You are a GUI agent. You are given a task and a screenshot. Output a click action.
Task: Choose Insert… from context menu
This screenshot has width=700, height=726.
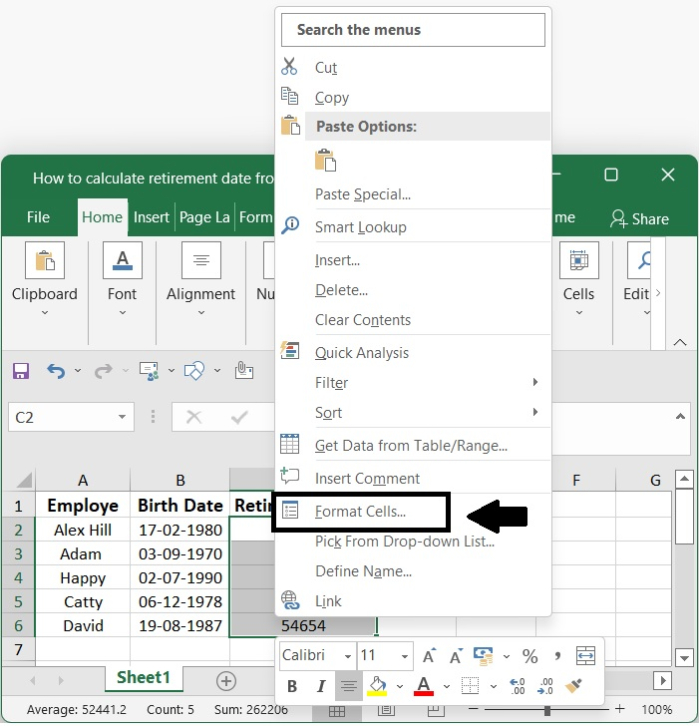pyautogui.click(x=337, y=260)
